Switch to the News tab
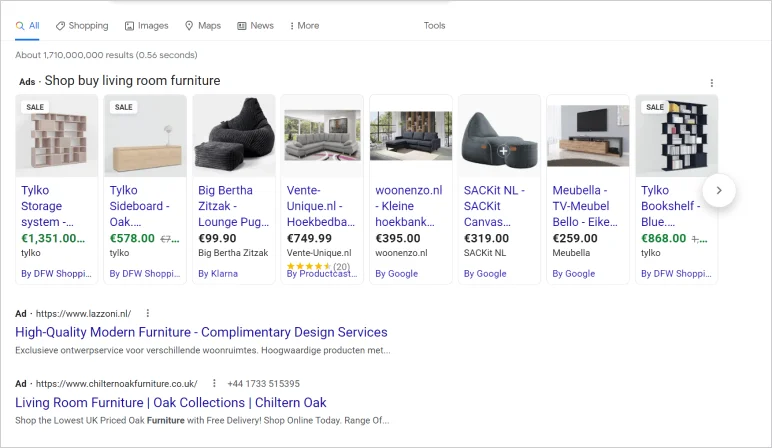The height and width of the screenshot is (448, 772). click(255, 26)
